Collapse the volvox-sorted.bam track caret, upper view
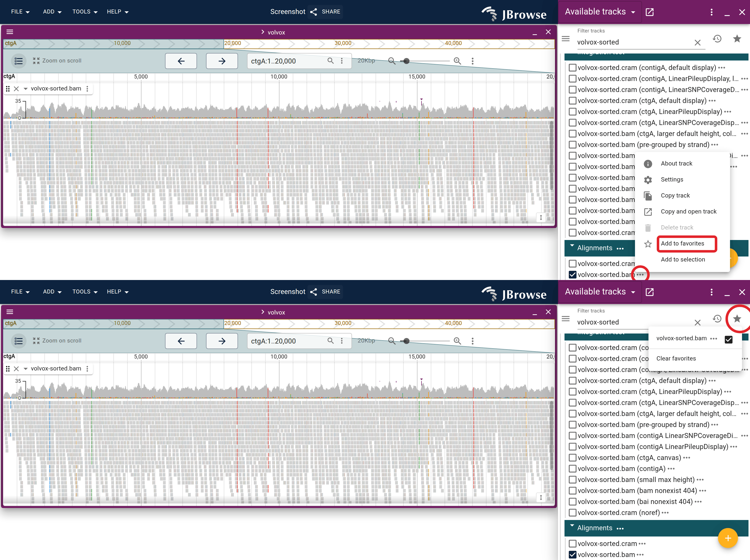 pos(25,89)
